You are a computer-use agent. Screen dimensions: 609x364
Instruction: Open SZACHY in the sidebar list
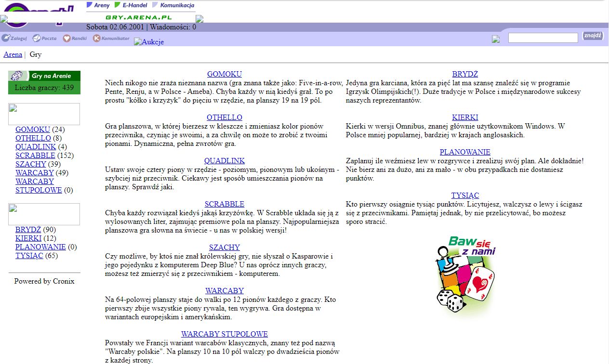(x=31, y=164)
